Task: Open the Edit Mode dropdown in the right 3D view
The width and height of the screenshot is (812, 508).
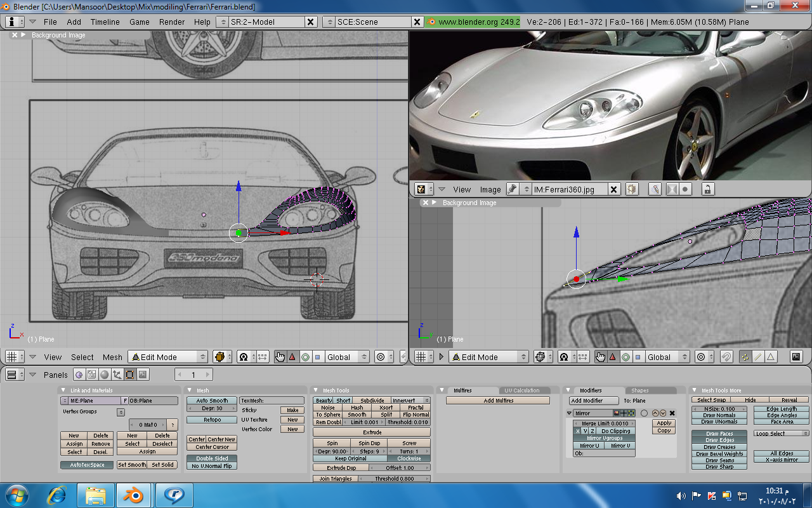Action: [x=488, y=357]
